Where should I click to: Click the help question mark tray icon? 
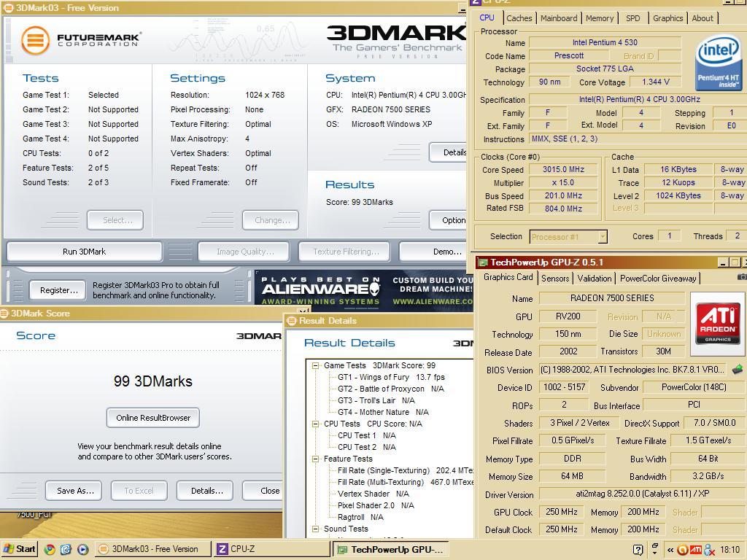(x=638, y=550)
